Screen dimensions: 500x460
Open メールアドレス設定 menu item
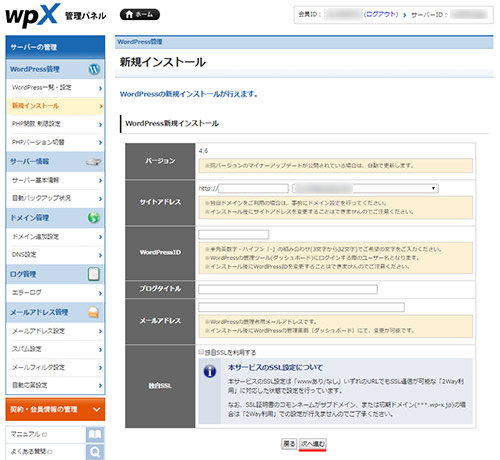coord(55,331)
